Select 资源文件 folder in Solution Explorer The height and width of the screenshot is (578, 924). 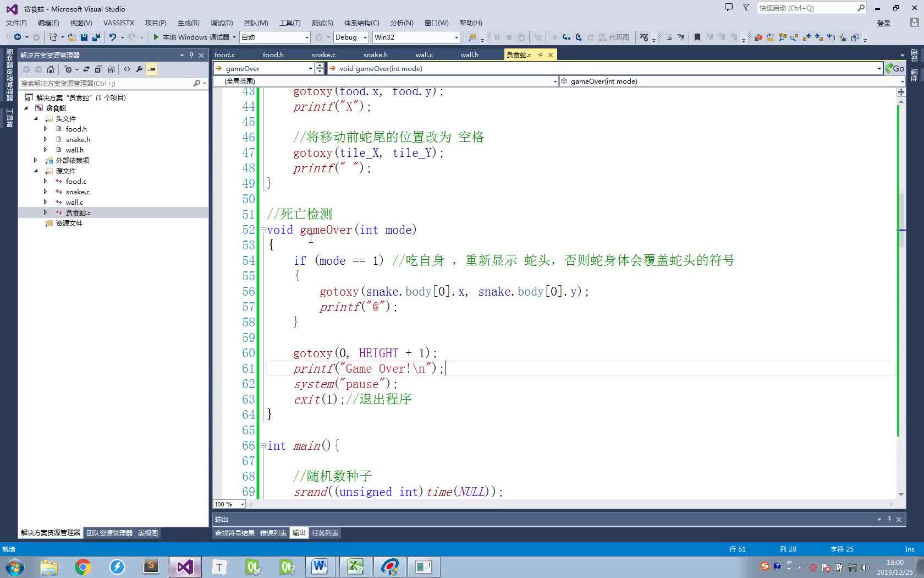(69, 223)
